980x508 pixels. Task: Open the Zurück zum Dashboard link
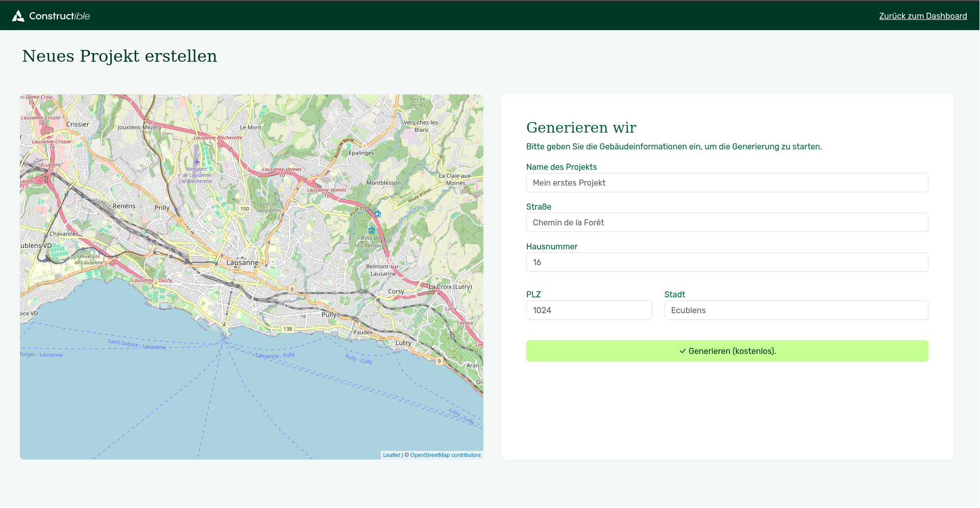[923, 16]
